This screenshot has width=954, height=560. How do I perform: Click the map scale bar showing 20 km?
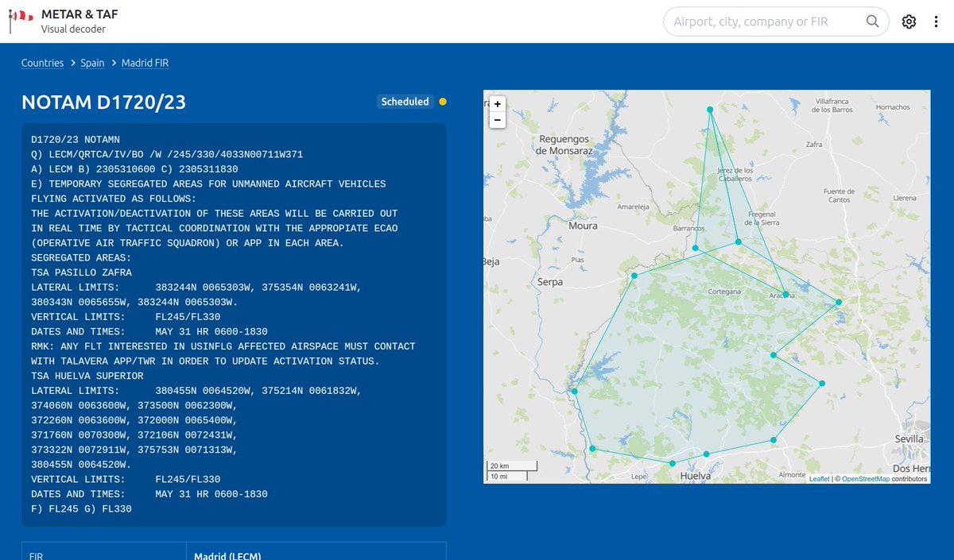coord(512,465)
